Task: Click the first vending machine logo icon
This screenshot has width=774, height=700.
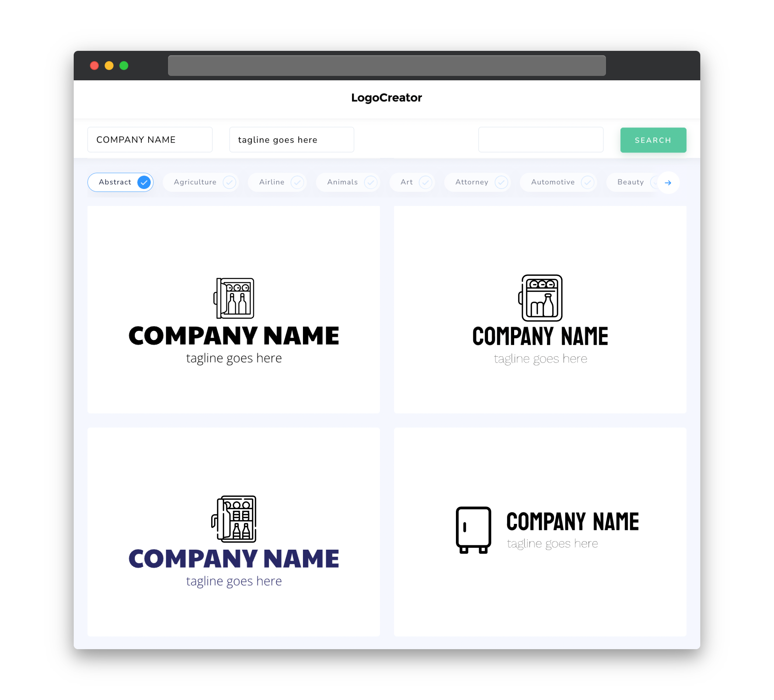Action: 234,297
